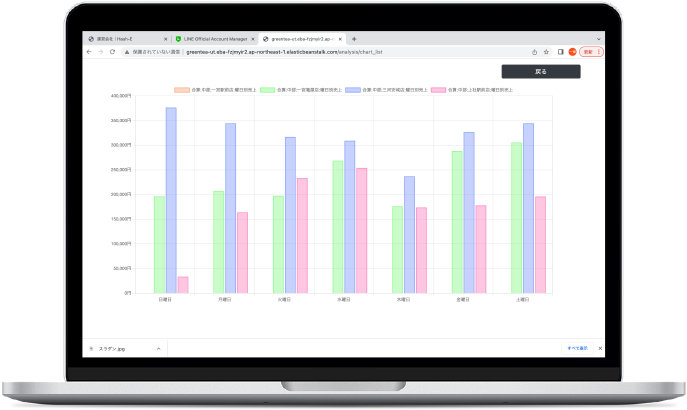The width and height of the screenshot is (687, 410).
Task: Click the browser forward arrow
Action: point(100,51)
